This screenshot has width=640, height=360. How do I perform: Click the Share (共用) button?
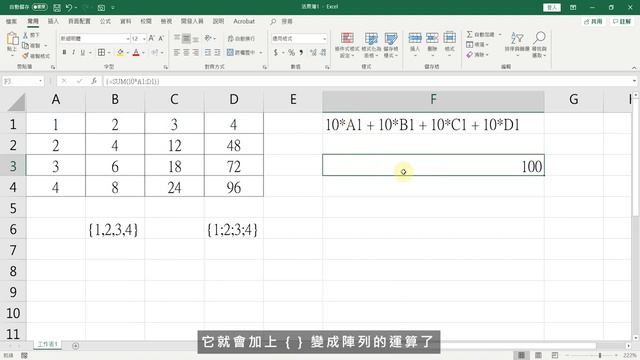pos(593,21)
